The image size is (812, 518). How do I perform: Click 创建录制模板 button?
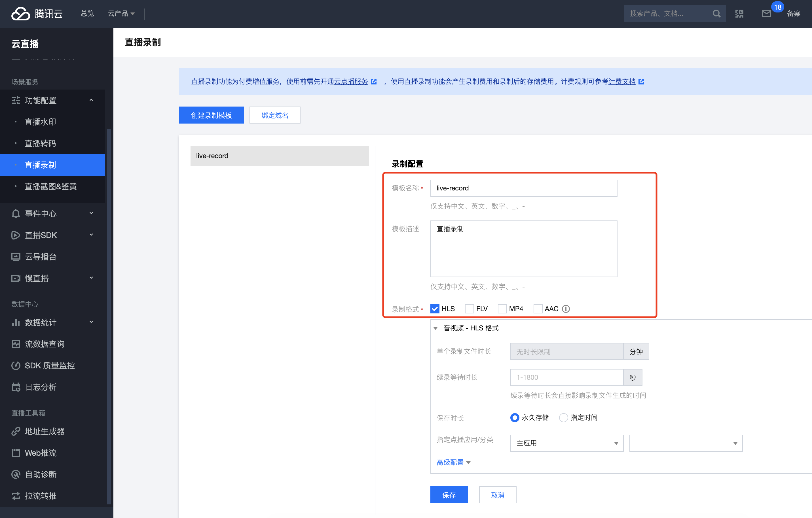coord(211,115)
